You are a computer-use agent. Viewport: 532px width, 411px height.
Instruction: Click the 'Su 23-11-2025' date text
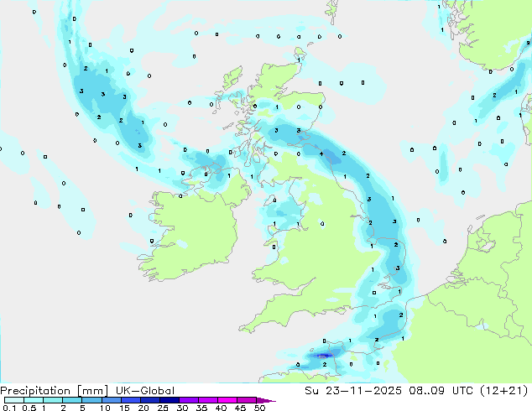pos(353,391)
